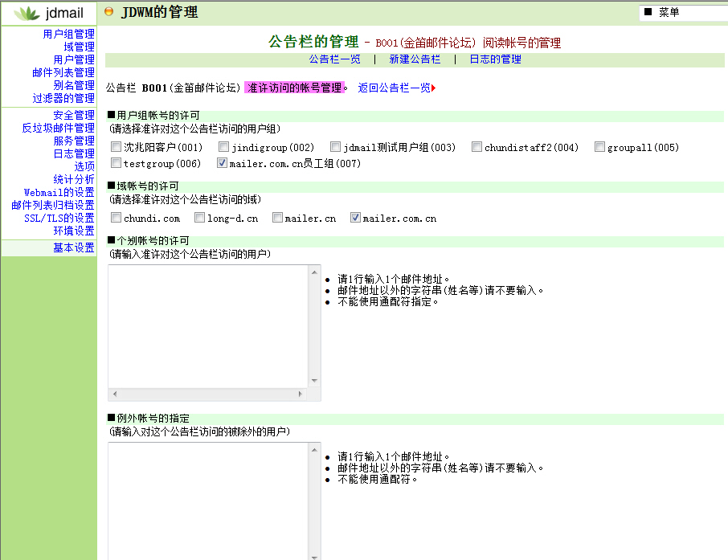
Task: Click the 准许访问的帐号管理 highlighted text
Action: click(x=294, y=88)
